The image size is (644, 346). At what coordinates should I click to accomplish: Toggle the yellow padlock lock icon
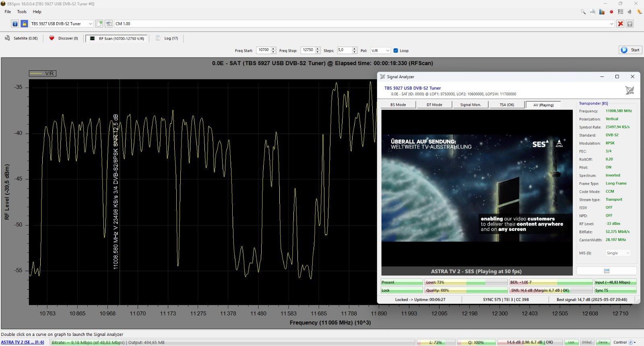24,24
